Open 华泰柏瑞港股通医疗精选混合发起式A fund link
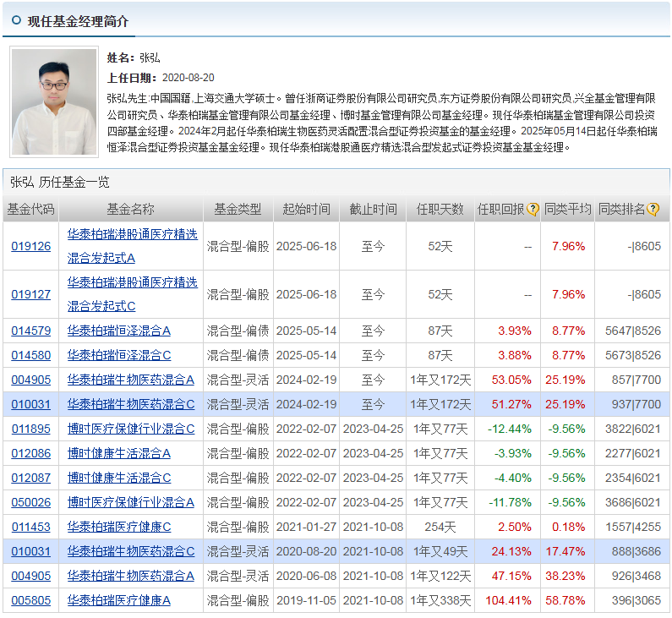The height and width of the screenshot is (618, 672). pos(133,246)
